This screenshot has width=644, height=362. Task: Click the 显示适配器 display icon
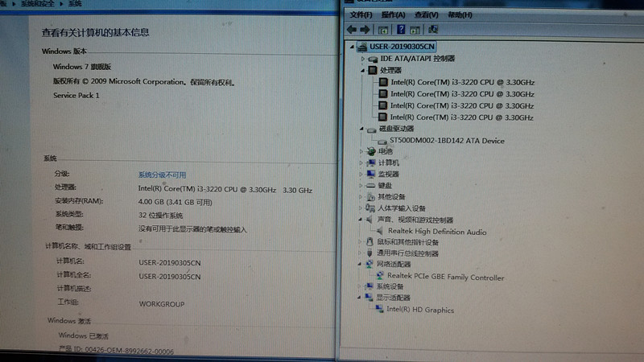[369, 298]
